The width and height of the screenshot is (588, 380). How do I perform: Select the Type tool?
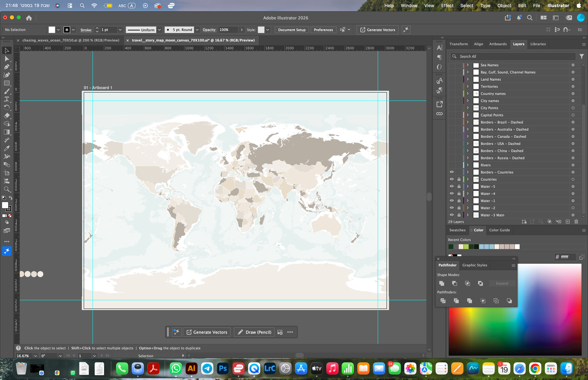[7, 99]
